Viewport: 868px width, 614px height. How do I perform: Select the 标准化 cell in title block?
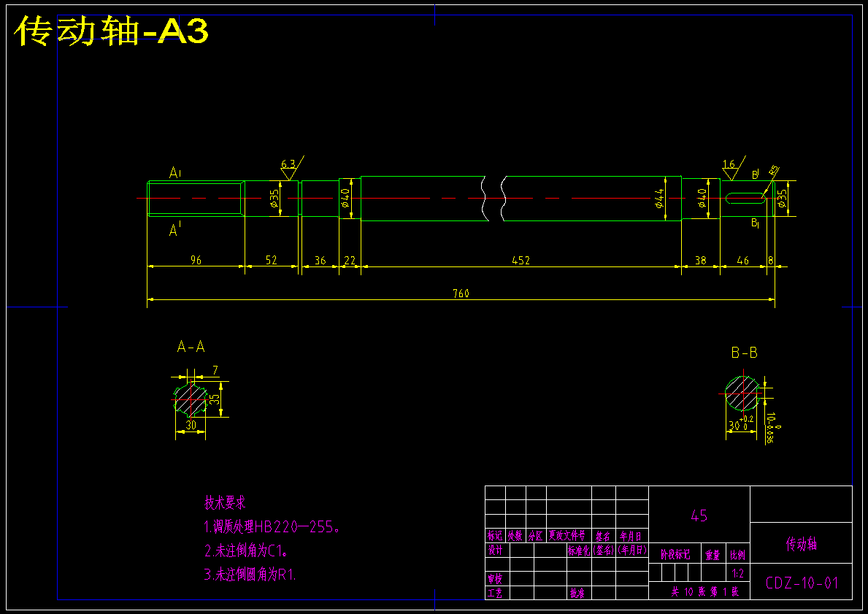578,550
